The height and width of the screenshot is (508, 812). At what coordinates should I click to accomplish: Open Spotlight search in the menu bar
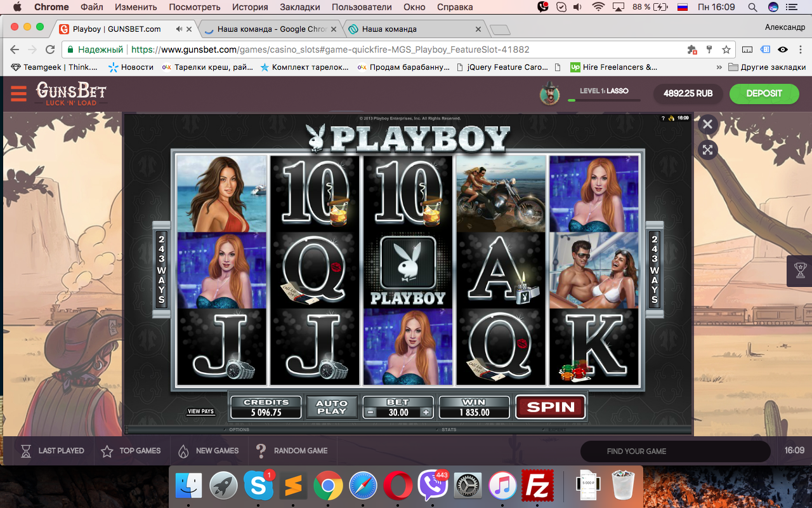pyautogui.click(x=752, y=7)
